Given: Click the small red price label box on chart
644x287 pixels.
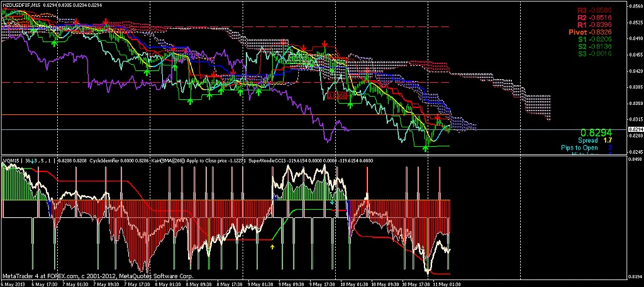Looking at the screenshot, I should pos(338,95).
